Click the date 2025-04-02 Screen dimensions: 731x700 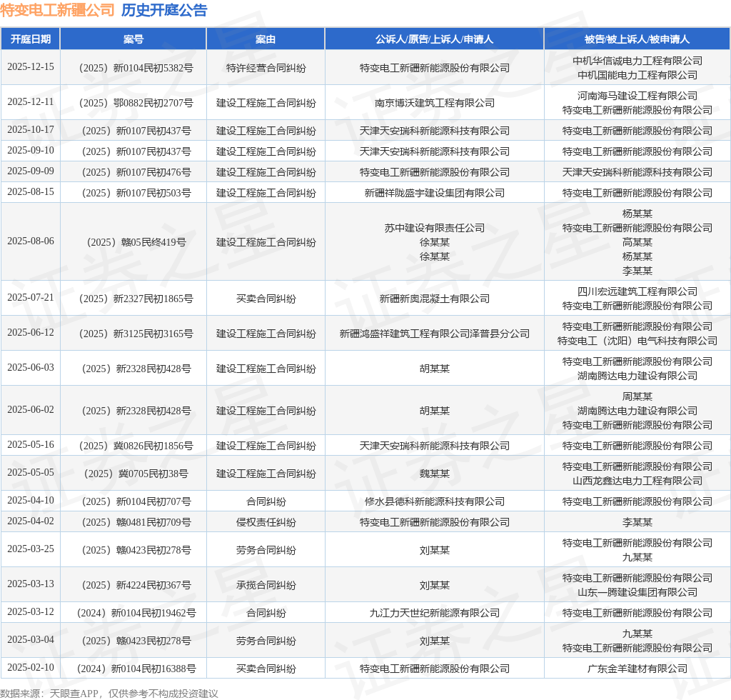coord(31,521)
